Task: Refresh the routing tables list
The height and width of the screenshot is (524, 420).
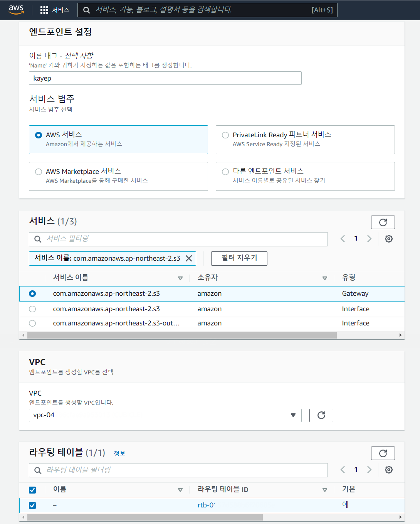Action: tap(383, 453)
